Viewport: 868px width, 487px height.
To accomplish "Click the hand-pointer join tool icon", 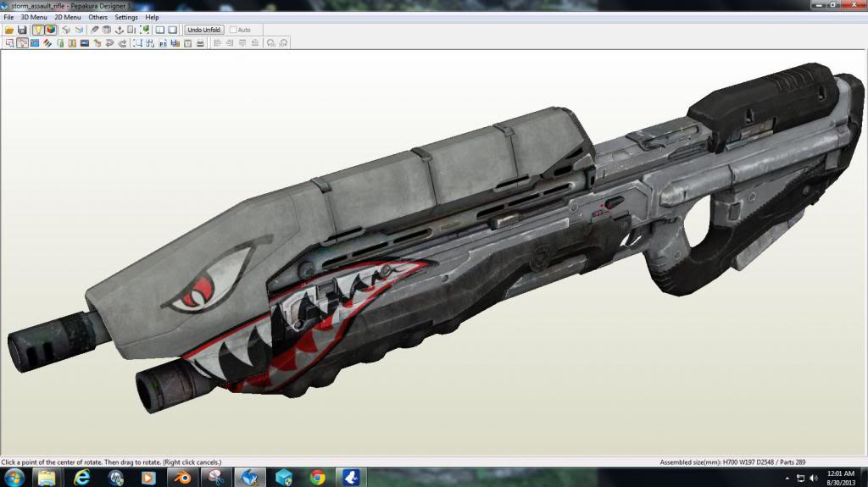I will [97, 43].
